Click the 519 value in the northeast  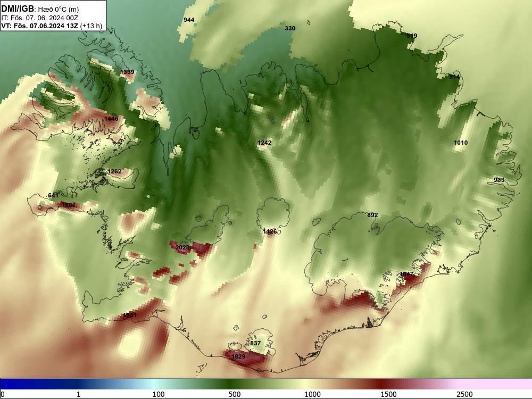(412, 36)
